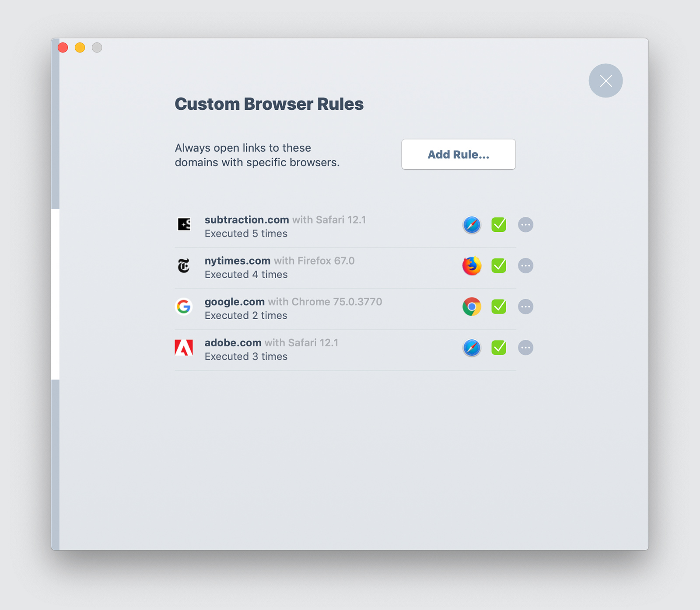Toggle the google.com rule checkbox
The image size is (700, 610).
click(498, 307)
